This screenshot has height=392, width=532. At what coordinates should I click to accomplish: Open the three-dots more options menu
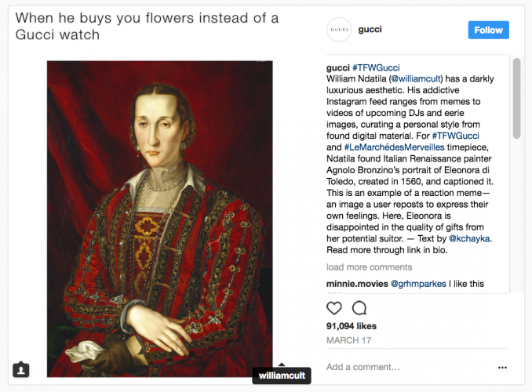[502, 367]
